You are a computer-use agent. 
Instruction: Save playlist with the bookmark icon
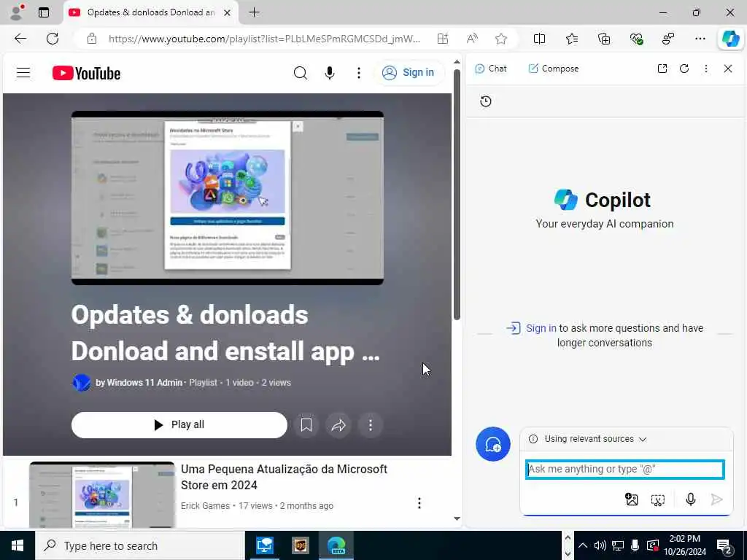tap(306, 425)
